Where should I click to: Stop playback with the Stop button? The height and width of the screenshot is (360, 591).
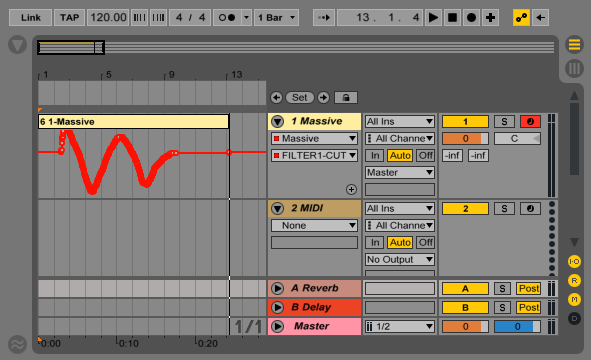pyautogui.click(x=452, y=18)
